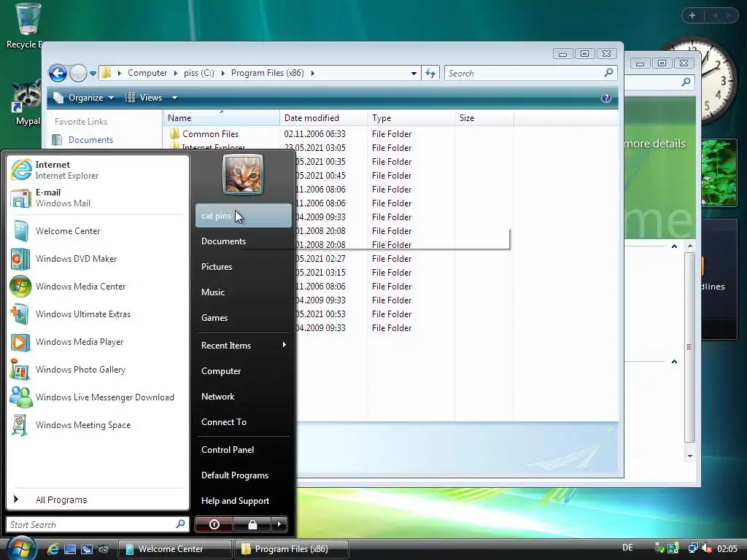This screenshot has width=747, height=560.
Task: Open Windows Photo Gallery
Action: [98, 370]
